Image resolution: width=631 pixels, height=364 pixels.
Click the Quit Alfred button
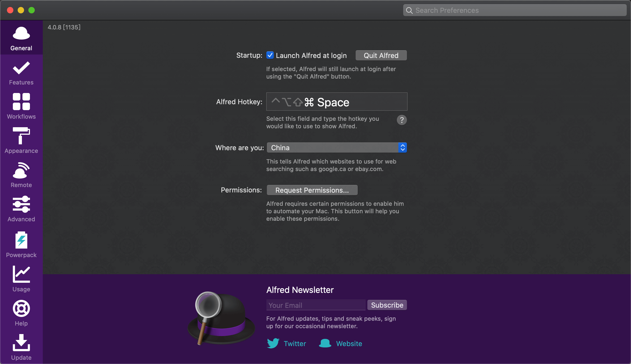point(381,55)
